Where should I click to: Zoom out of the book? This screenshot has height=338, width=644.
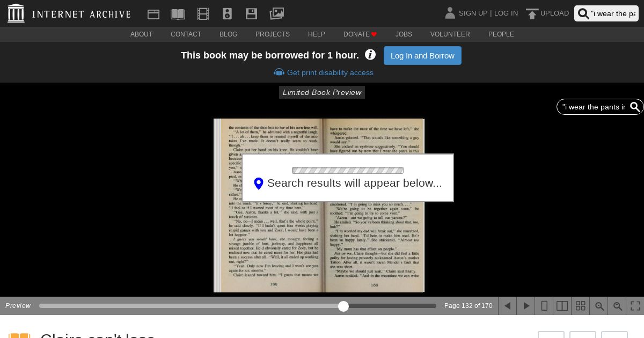598,306
